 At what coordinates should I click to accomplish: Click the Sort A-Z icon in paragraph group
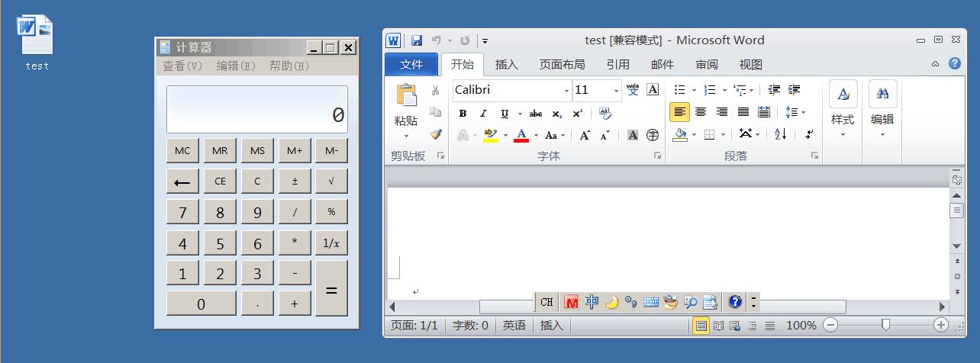coord(780,134)
